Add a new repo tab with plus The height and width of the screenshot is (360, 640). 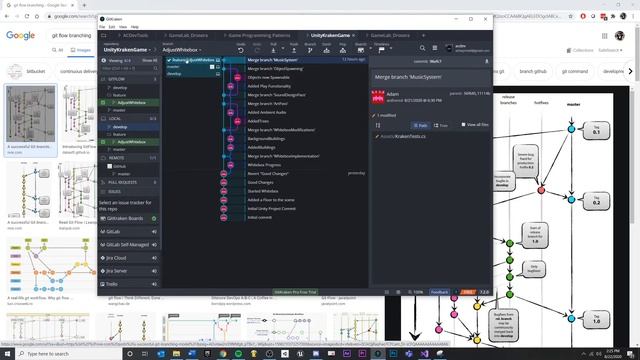423,36
